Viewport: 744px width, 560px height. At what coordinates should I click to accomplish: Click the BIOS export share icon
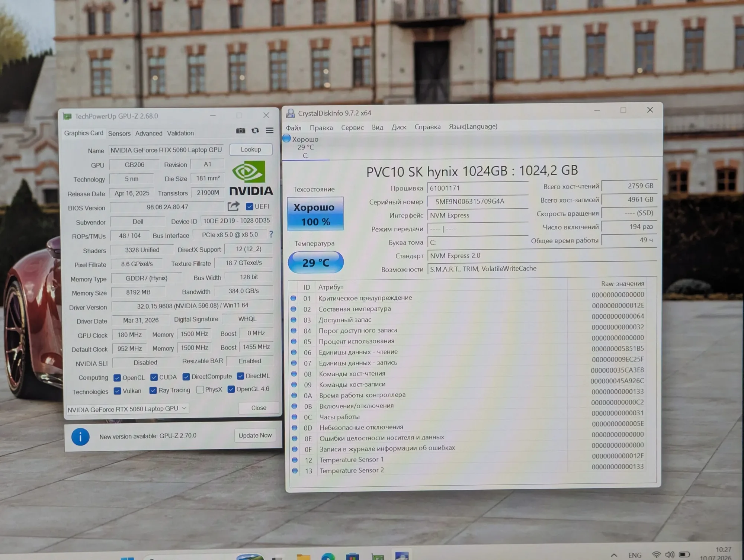[234, 206]
